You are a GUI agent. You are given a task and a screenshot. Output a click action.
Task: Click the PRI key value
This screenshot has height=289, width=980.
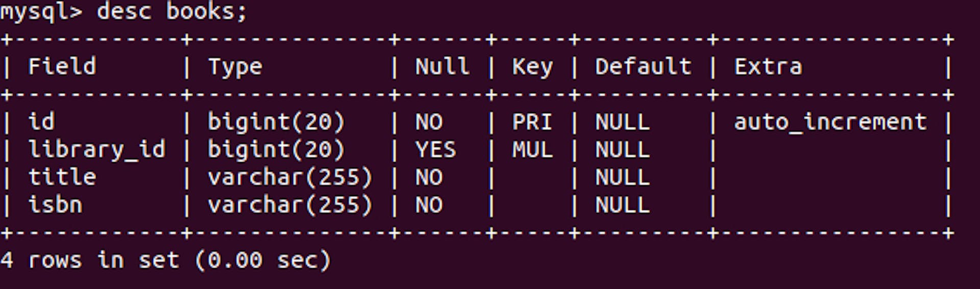coord(532,122)
